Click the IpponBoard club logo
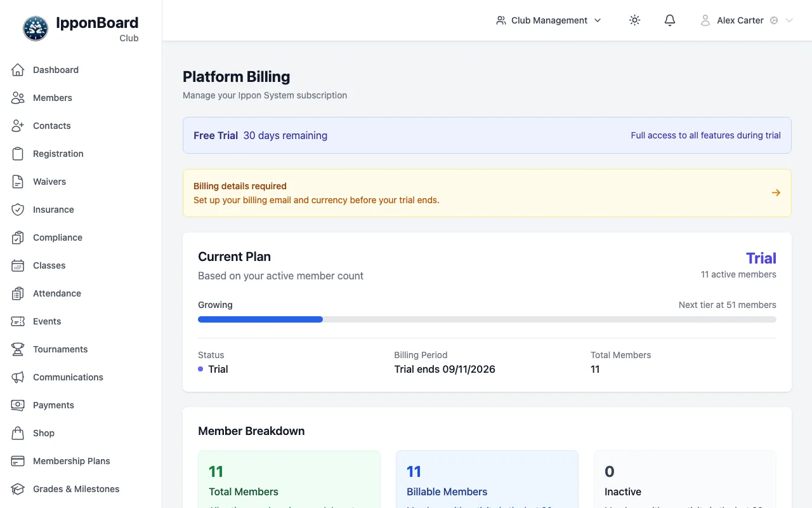 click(36, 29)
